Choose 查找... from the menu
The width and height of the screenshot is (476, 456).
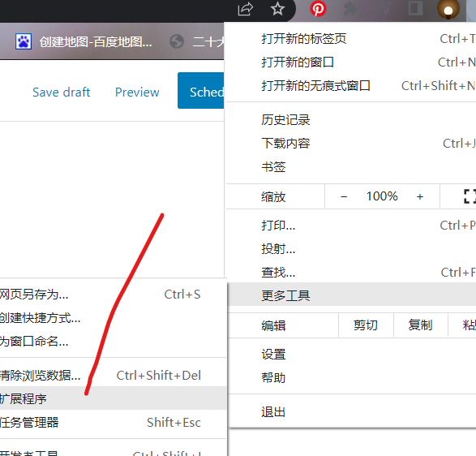351,273
